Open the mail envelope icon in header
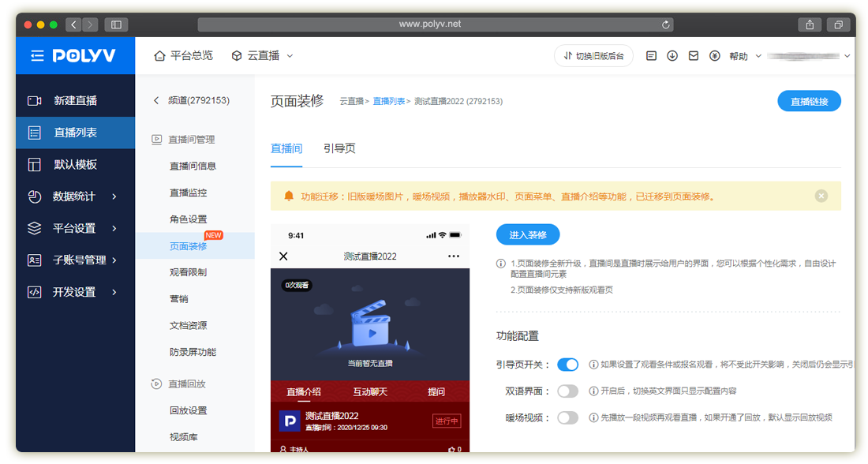 click(694, 56)
